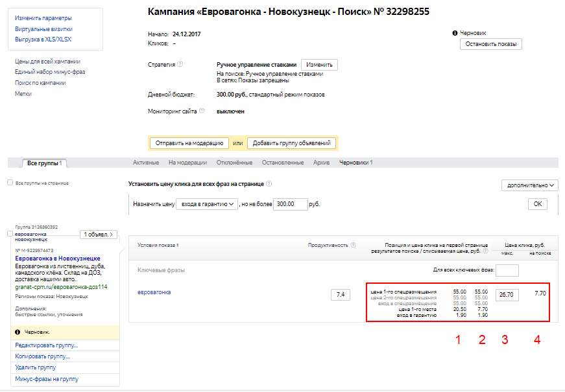Open the Виртуальные визитки link
This screenshot has width=565, height=392.
43,29
